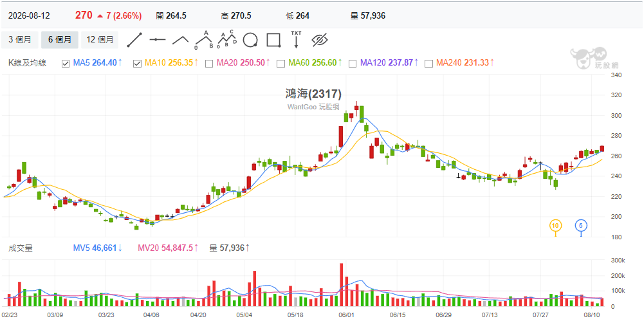The width and height of the screenshot is (644, 321).
Task: Enable the MA60 moving average checkbox
Action: click(281, 63)
